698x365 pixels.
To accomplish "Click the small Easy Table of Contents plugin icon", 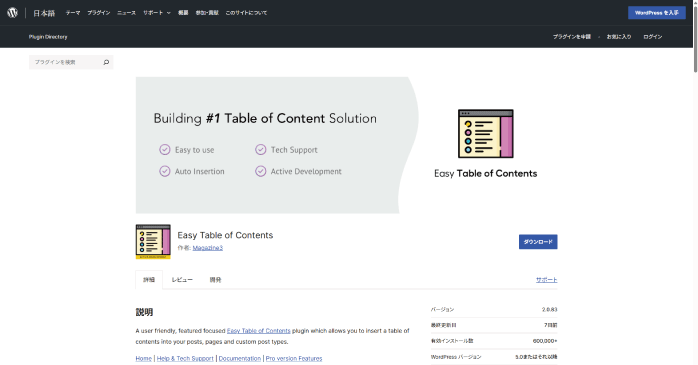I will (x=153, y=242).
